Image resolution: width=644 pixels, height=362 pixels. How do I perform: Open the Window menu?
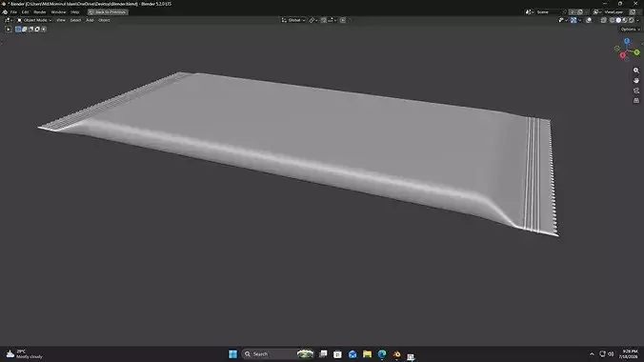58,12
